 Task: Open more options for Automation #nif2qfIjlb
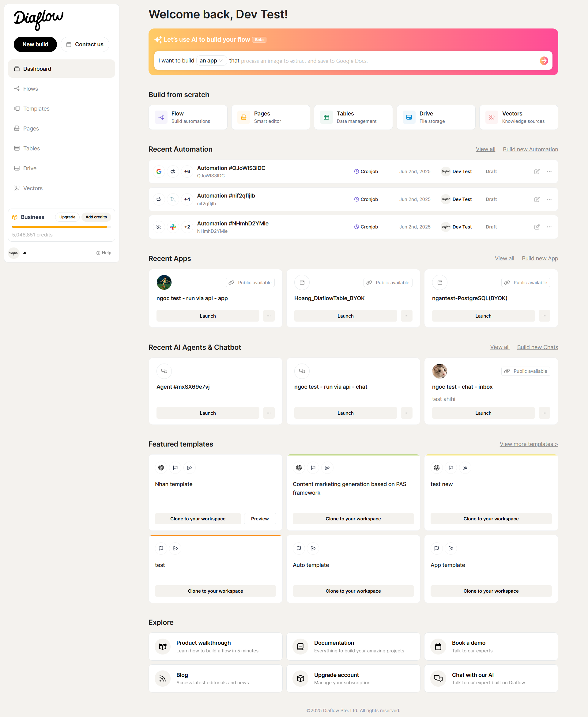549,199
